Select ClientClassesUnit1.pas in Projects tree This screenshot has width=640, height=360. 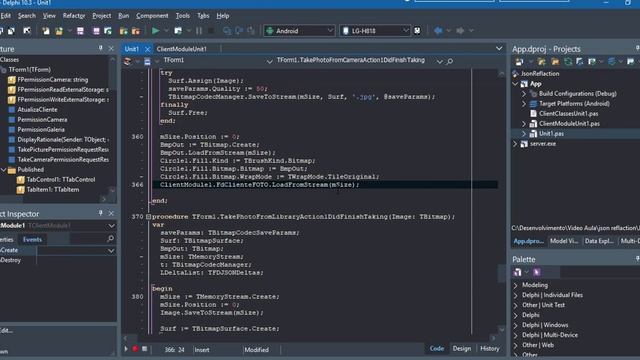569,114
